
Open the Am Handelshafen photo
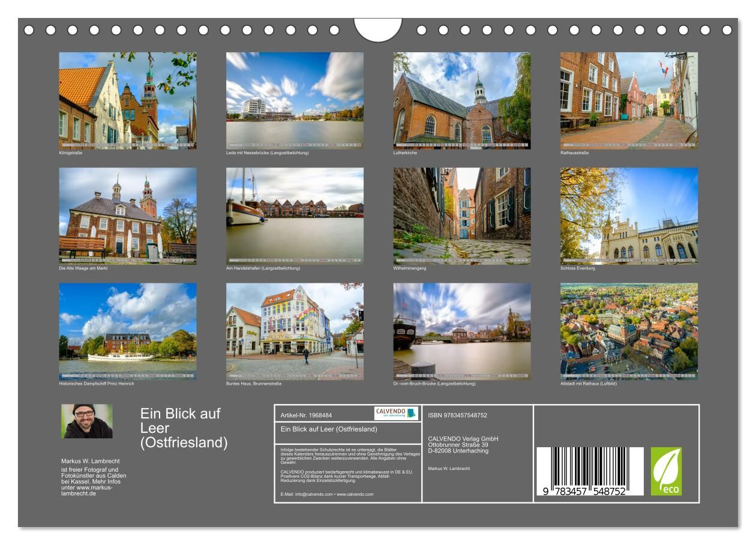click(x=295, y=215)
